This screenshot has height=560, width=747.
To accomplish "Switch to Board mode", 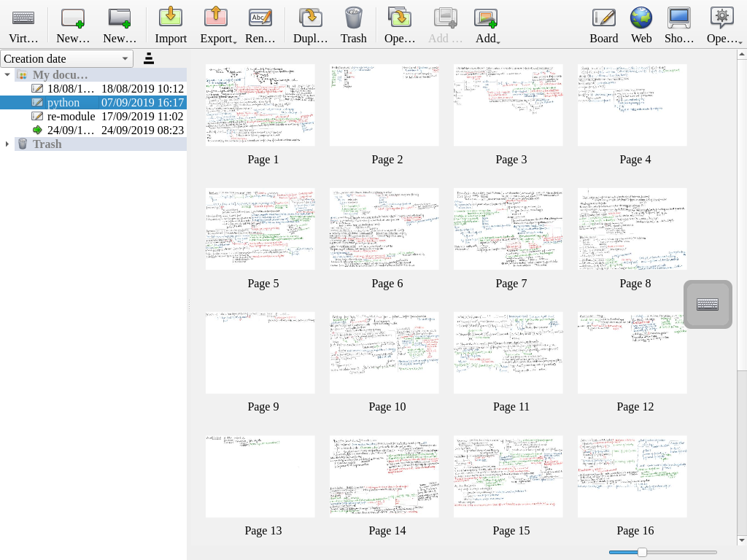I will [603, 24].
